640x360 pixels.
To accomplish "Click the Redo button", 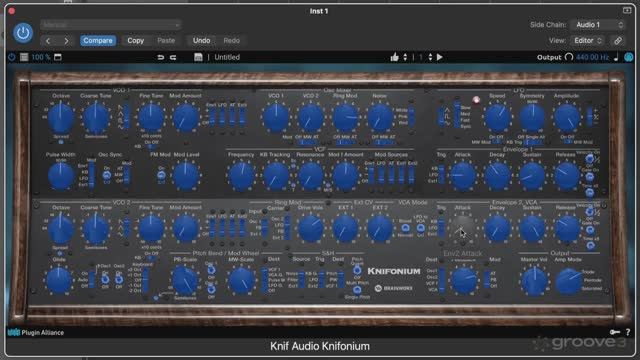I will coord(231,40).
